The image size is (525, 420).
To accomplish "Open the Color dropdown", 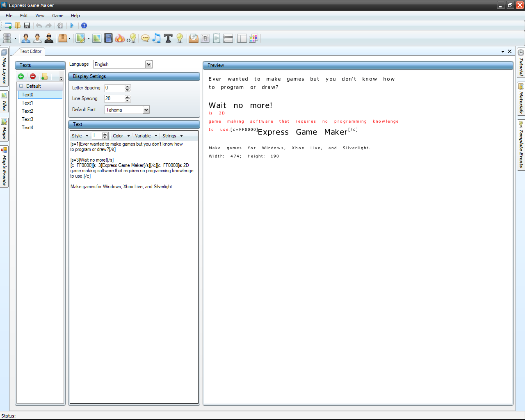I will [121, 136].
